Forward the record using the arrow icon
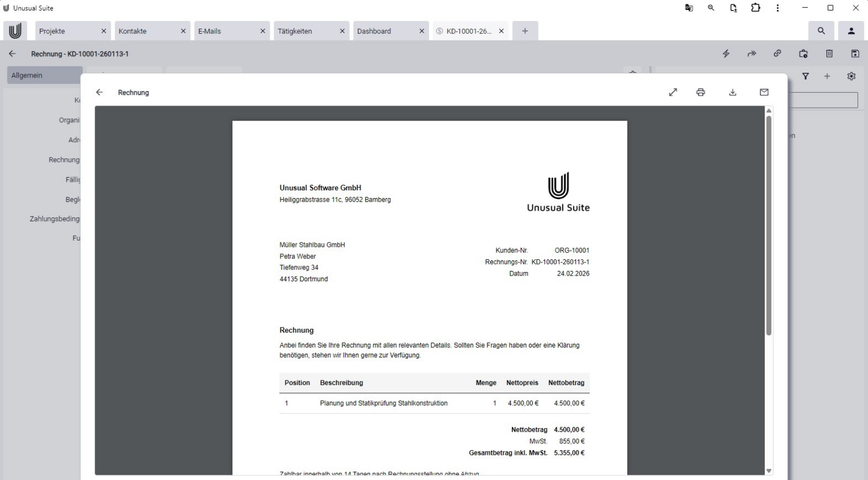Screen dimensions: 868x480 click(752, 53)
